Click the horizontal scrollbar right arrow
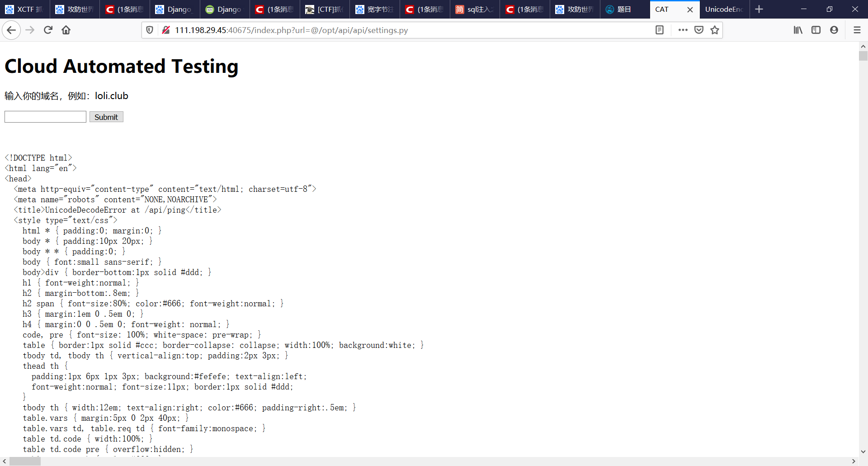Image resolution: width=868 pixels, height=466 pixels. point(854,461)
